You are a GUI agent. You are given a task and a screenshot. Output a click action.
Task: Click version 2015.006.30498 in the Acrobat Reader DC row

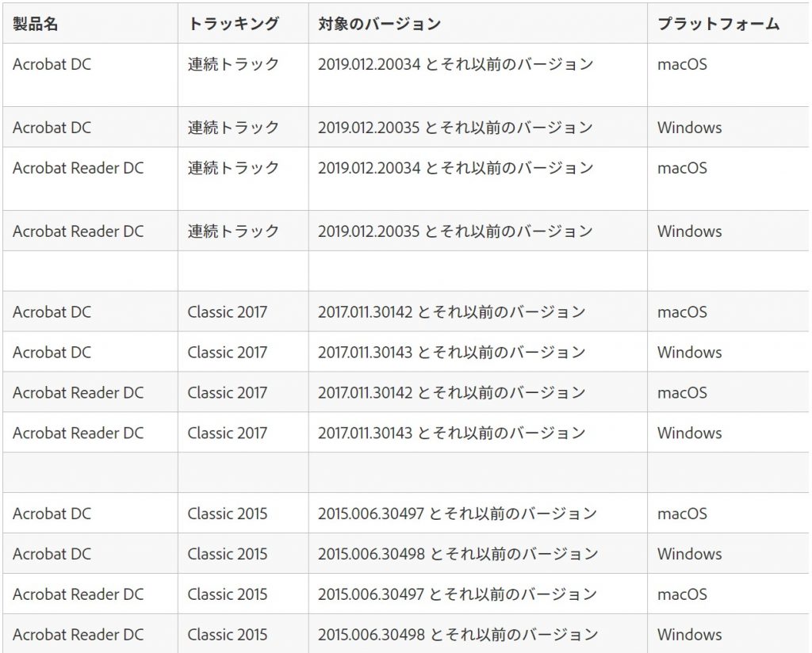click(371, 634)
